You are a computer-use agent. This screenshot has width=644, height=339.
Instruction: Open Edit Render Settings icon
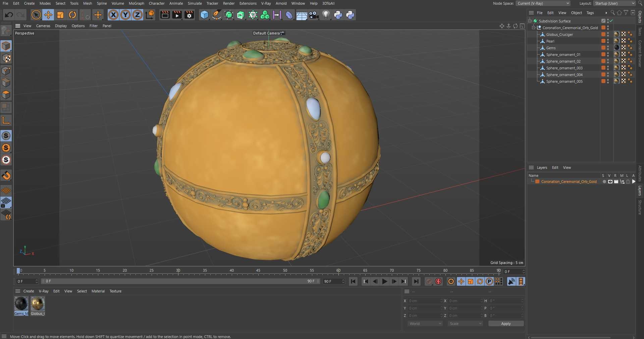189,15
